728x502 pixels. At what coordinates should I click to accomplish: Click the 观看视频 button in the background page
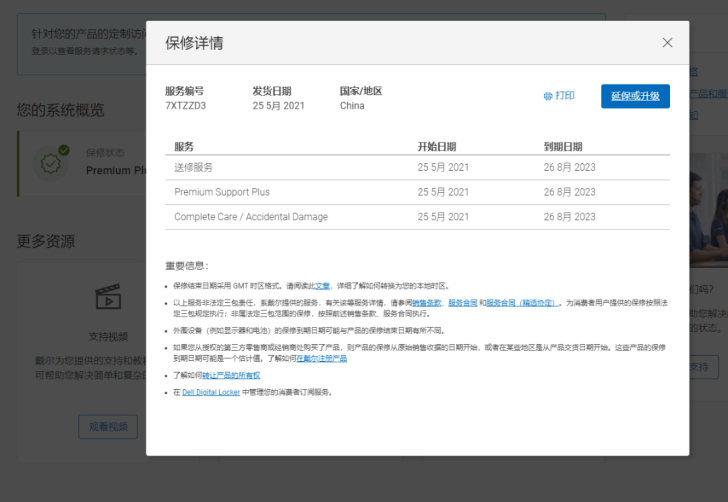[108, 427]
